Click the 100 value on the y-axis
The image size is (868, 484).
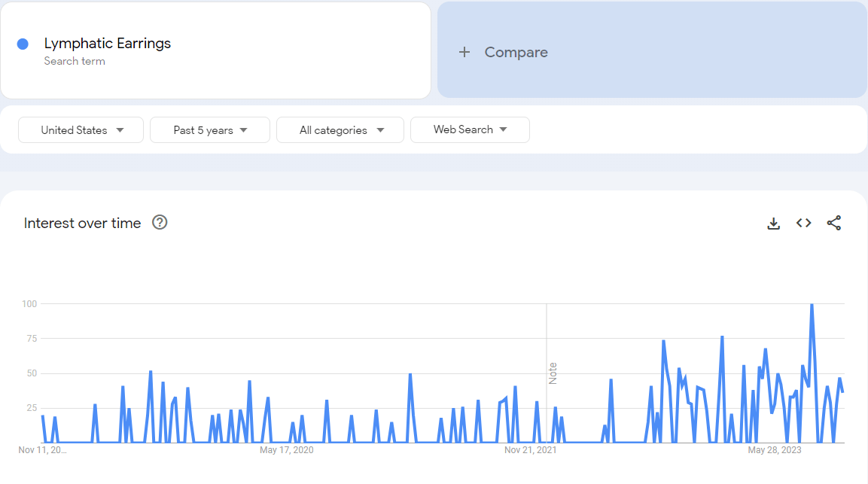coord(29,303)
